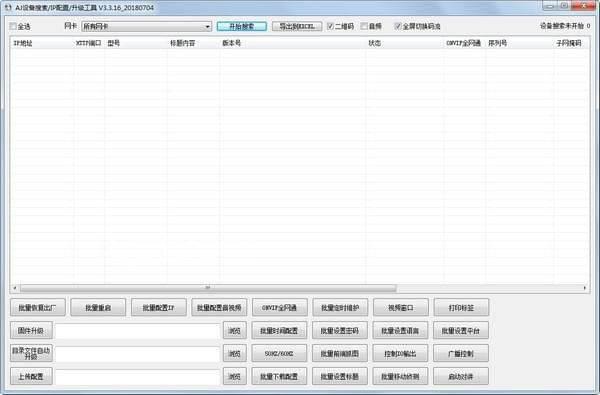Click the 开始搜索 button
The width and height of the screenshot is (600, 395).
coord(242,26)
